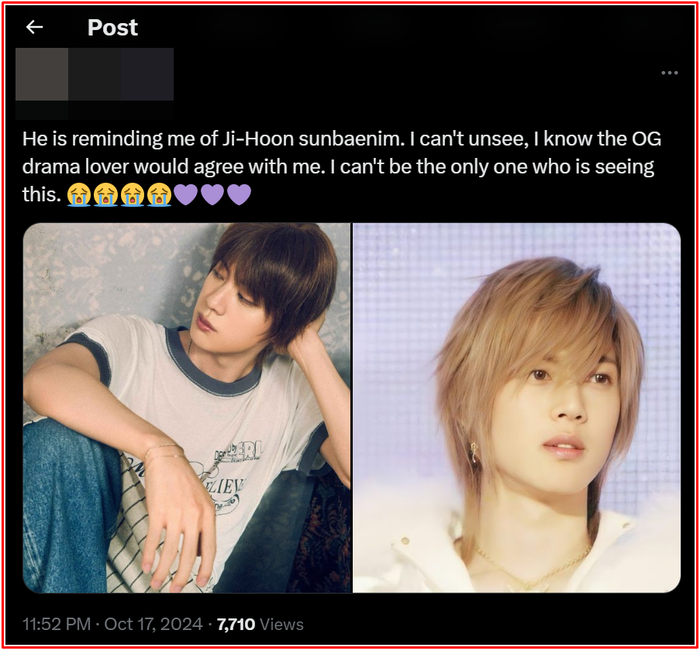The width and height of the screenshot is (700, 650).
Task: Click the Views label
Action: pyautogui.click(x=281, y=624)
